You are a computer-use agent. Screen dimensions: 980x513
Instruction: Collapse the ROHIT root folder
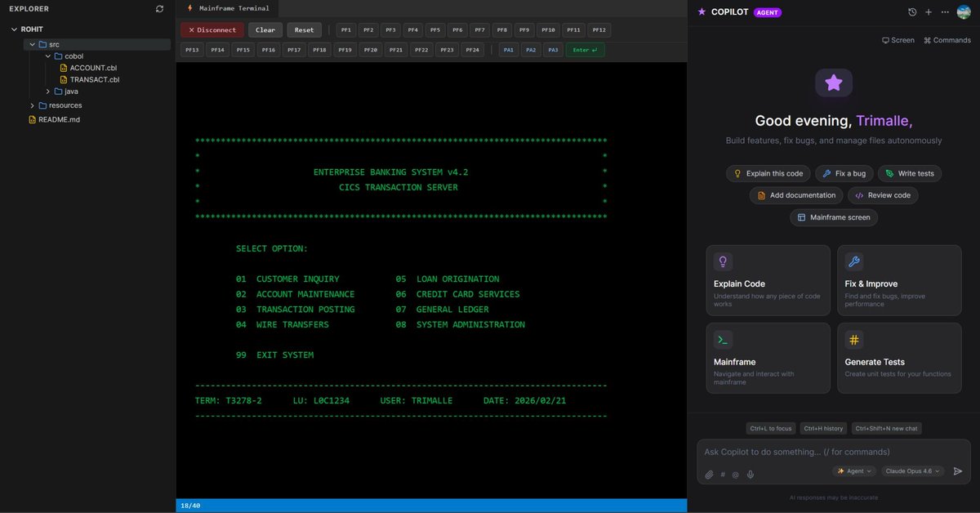pos(14,29)
